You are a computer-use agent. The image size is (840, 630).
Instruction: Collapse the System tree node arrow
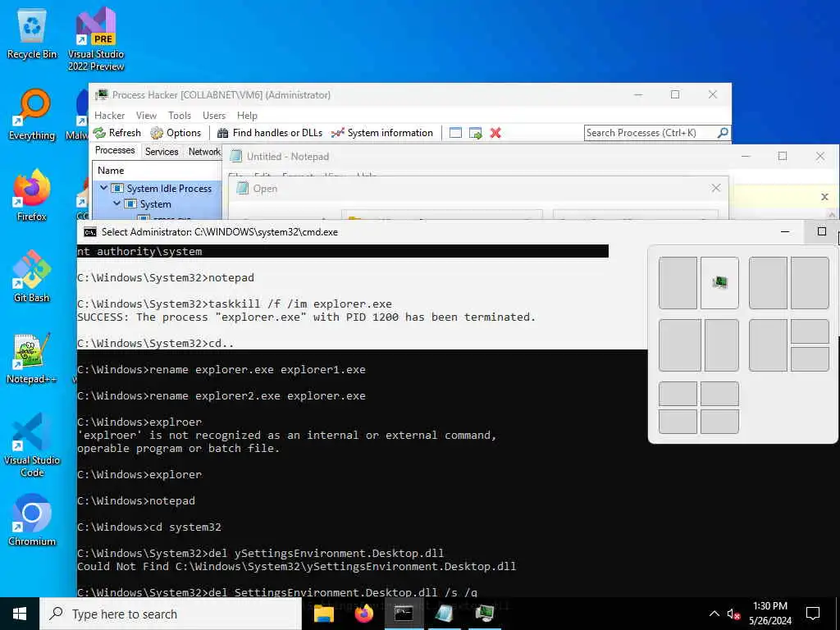(x=116, y=203)
